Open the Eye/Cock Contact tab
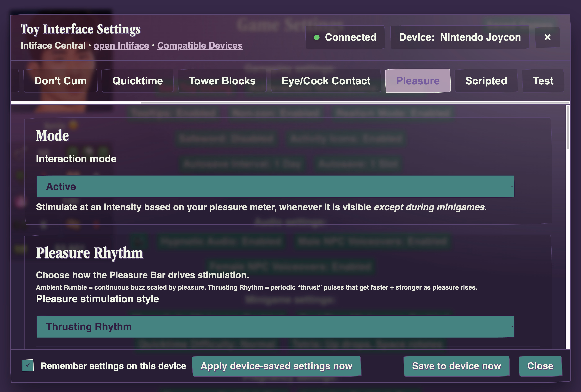 coord(326,81)
